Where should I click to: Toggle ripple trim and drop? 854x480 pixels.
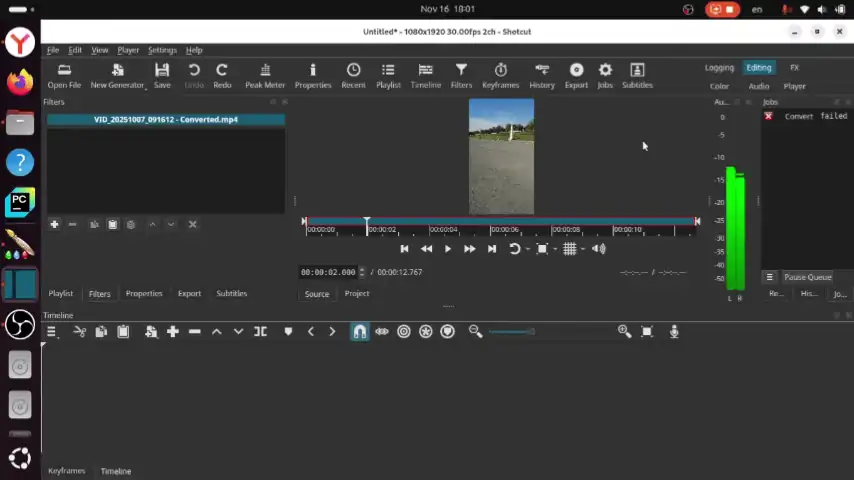point(404,331)
